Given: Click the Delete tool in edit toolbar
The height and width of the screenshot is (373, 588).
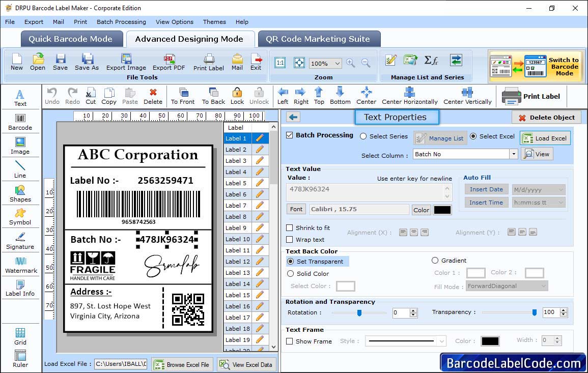Looking at the screenshot, I should pyautogui.click(x=153, y=96).
